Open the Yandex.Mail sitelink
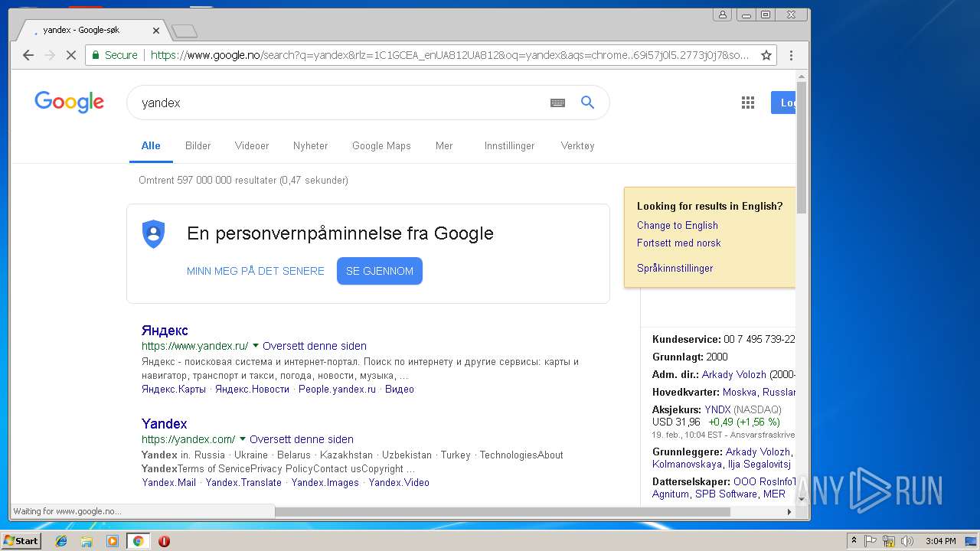Screen dimensions: 980x551 [169, 482]
